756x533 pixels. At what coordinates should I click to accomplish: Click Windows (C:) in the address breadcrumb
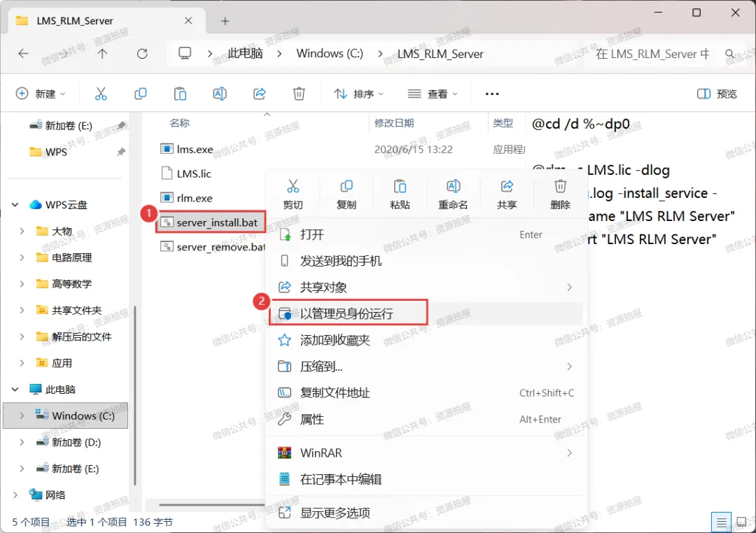tap(330, 53)
